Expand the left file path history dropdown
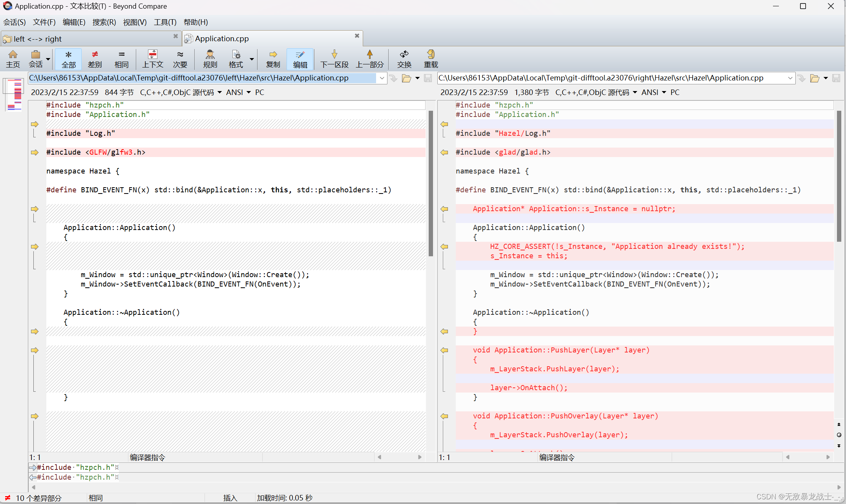Screen dimensions: 846x504 (x=382, y=78)
